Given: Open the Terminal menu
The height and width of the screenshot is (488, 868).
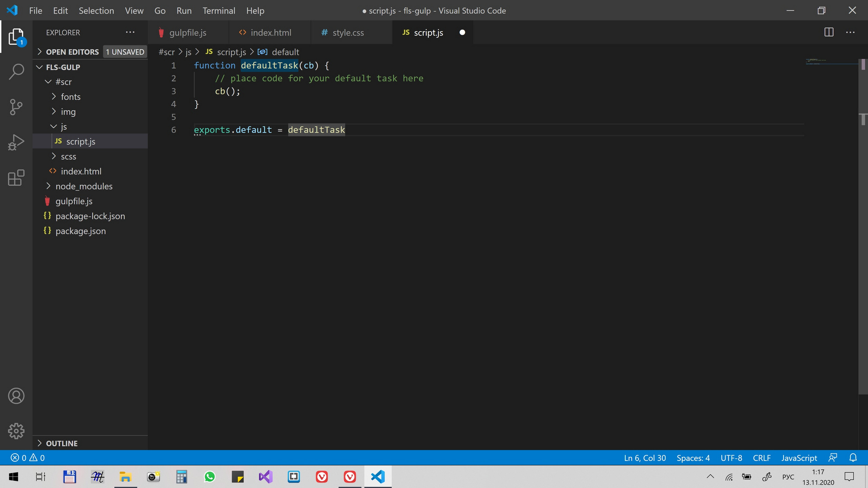Looking at the screenshot, I should point(219,10).
